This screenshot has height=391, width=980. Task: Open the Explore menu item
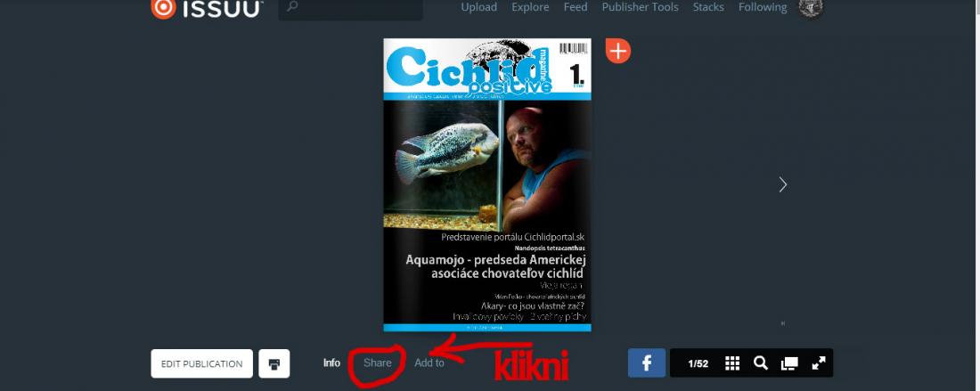click(x=530, y=7)
